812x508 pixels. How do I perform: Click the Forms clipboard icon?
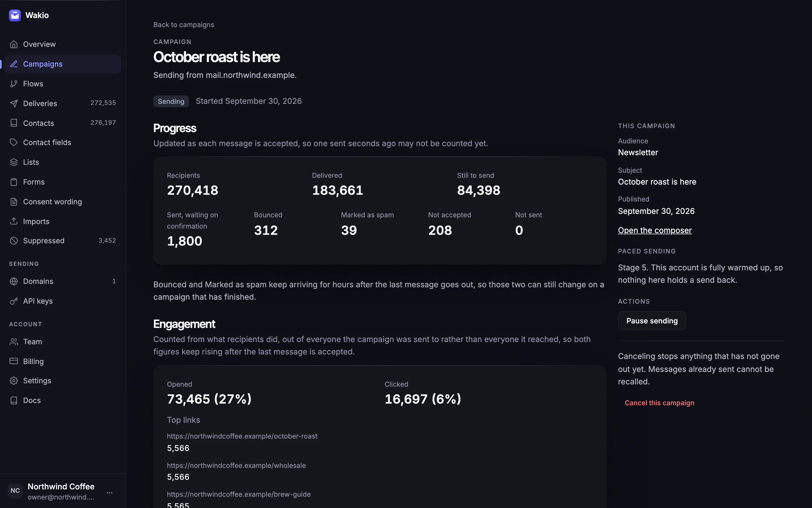click(14, 182)
